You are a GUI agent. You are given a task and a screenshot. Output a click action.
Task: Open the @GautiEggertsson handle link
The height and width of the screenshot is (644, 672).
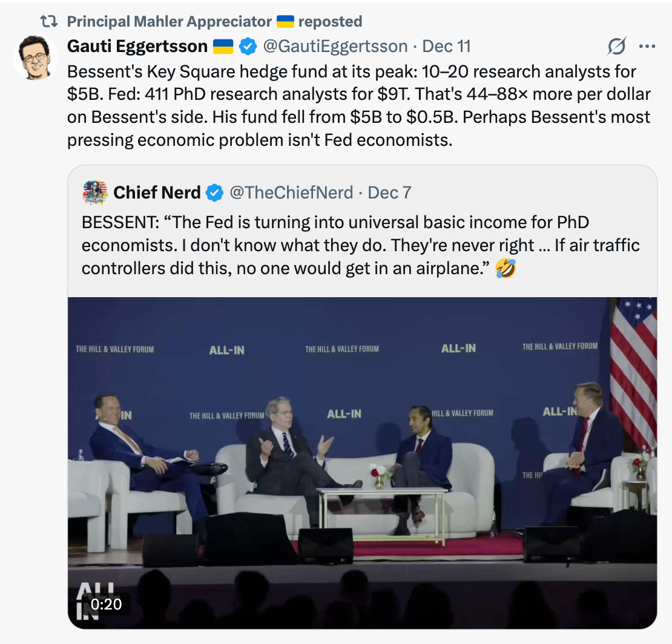click(335, 46)
